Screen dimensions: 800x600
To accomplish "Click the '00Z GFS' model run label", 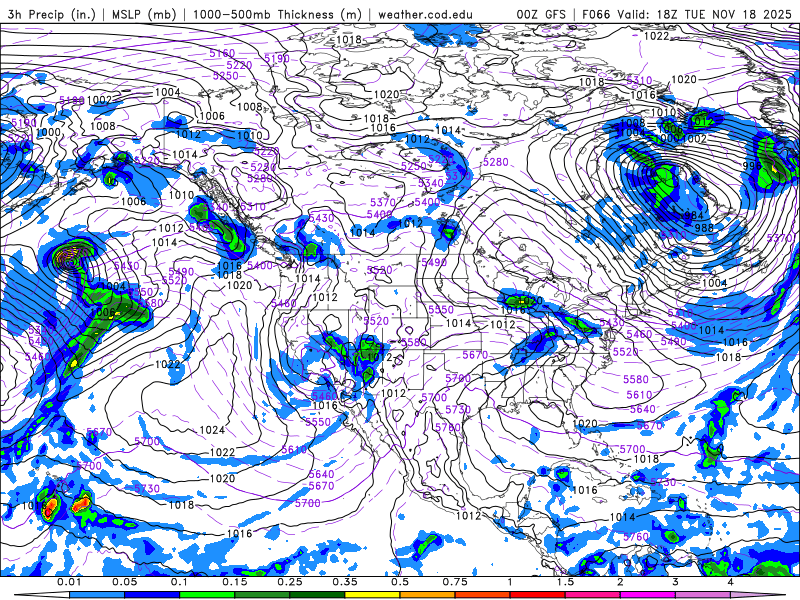I will (541, 14).
